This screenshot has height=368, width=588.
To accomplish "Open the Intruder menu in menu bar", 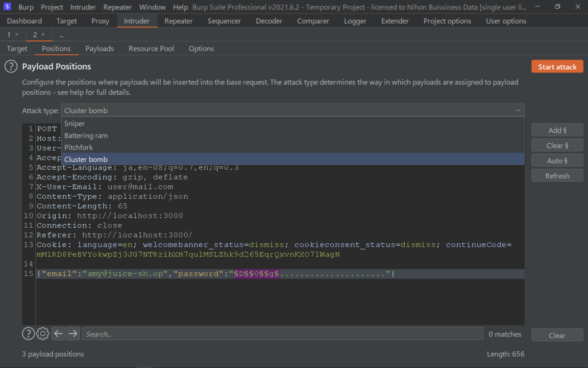I will pos(83,7).
